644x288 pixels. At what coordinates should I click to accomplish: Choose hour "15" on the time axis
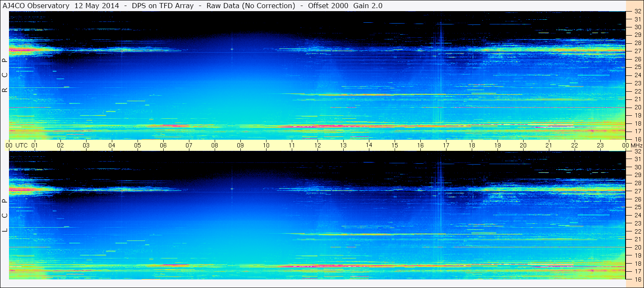tap(395, 145)
